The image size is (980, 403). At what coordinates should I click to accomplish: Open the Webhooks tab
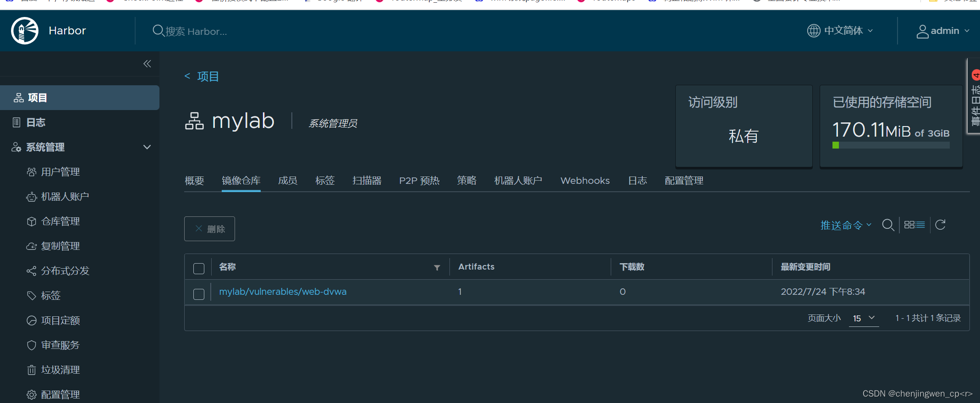point(585,181)
